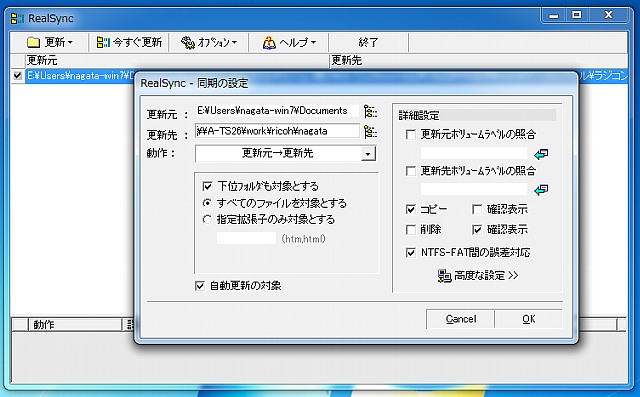Enable 確認表示 checkbox beside コピー

point(477,209)
